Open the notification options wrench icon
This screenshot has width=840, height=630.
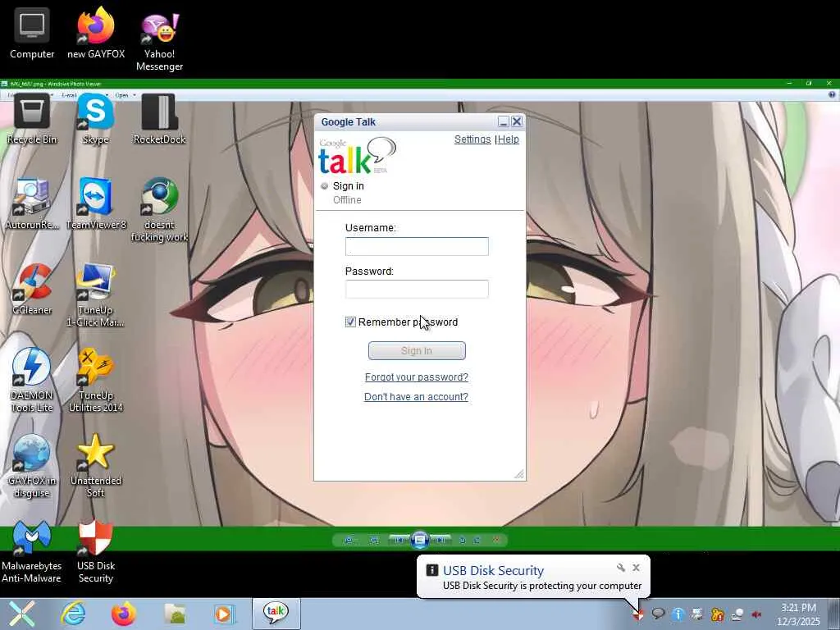pyautogui.click(x=621, y=568)
